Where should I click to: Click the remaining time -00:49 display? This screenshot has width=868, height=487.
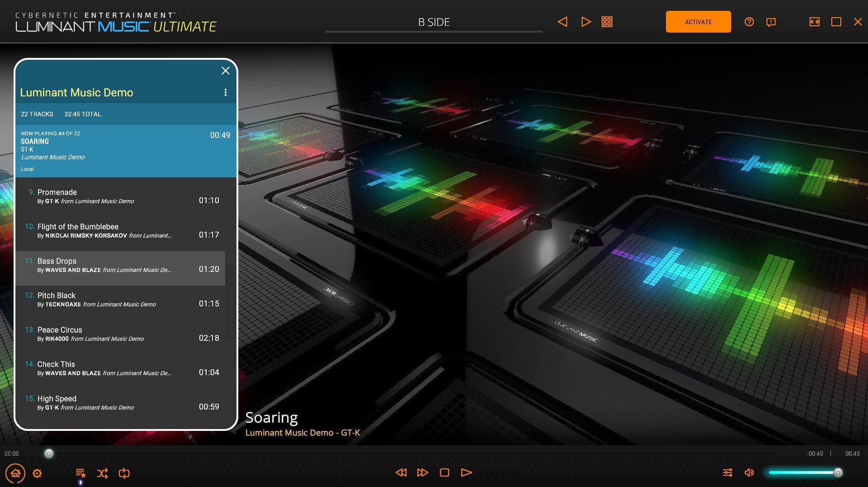[815, 454]
